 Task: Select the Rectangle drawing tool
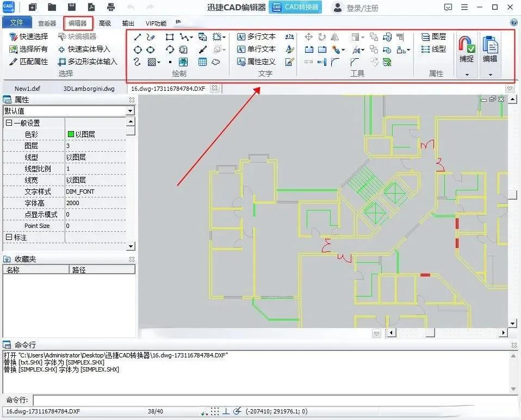(170, 37)
